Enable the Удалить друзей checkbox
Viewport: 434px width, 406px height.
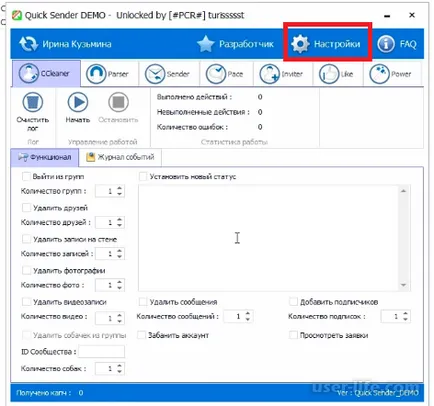pos(26,208)
